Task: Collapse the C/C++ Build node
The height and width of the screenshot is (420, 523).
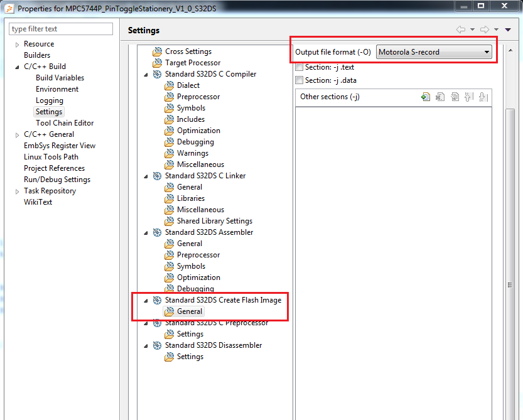Action: 18,67
